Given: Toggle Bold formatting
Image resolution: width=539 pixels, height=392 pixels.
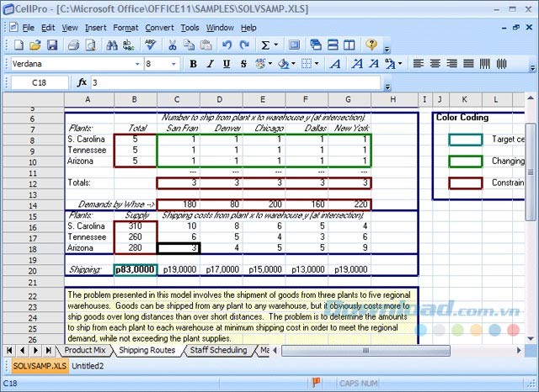Looking at the screenshot, I should [193, 64].
